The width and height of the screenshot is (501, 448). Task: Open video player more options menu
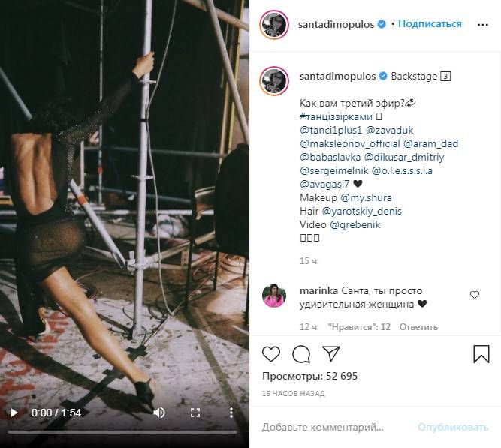click(231, 413)
